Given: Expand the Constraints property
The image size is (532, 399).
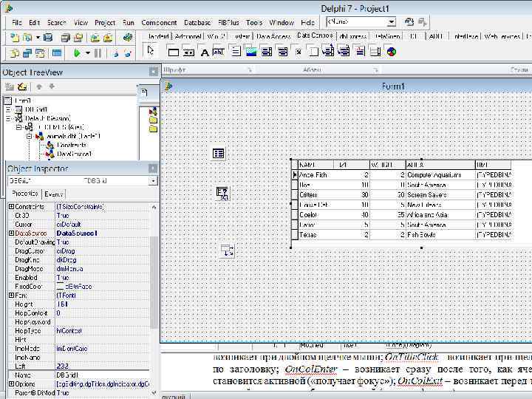Looking at the screenshot, I should (11, 207).
